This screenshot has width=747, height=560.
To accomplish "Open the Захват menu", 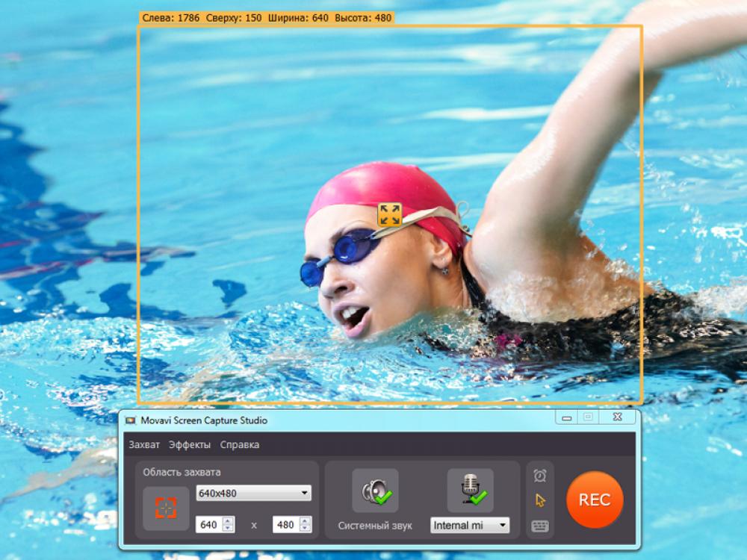I will tap(147, 444).
